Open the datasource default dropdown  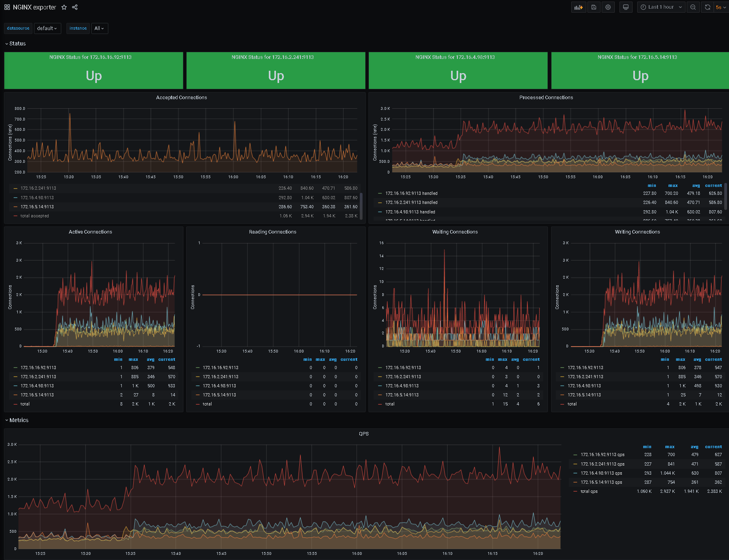47,28
